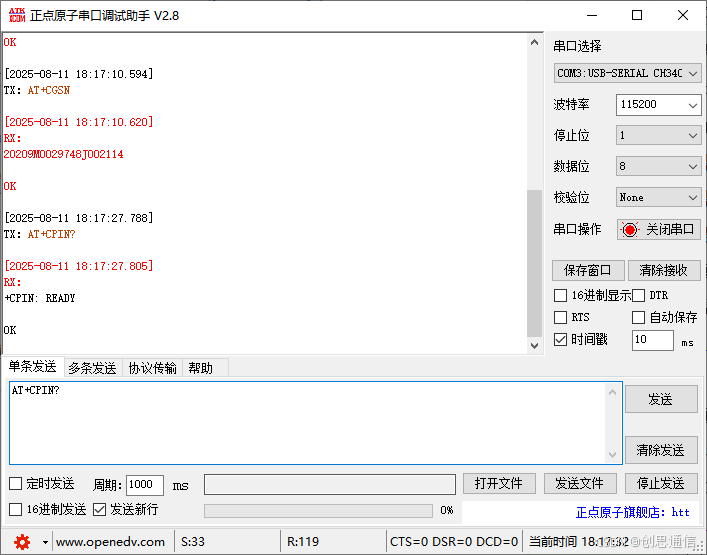The image size is (707, 555).
Task: Click the timestamp interval field showing 10
Action: point(653,340)
